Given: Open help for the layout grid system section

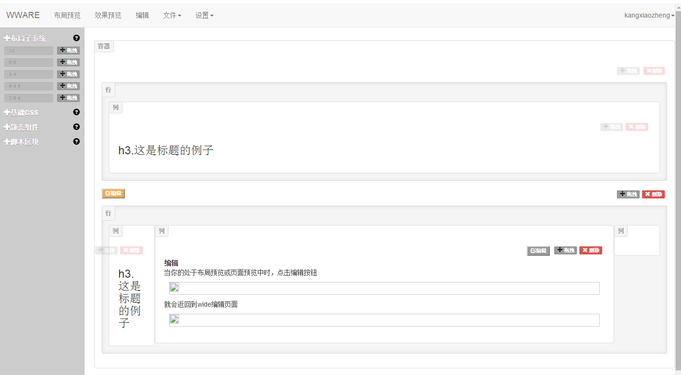Looking at the screenshot, I should pyautogui.click(x=76, y=38).
